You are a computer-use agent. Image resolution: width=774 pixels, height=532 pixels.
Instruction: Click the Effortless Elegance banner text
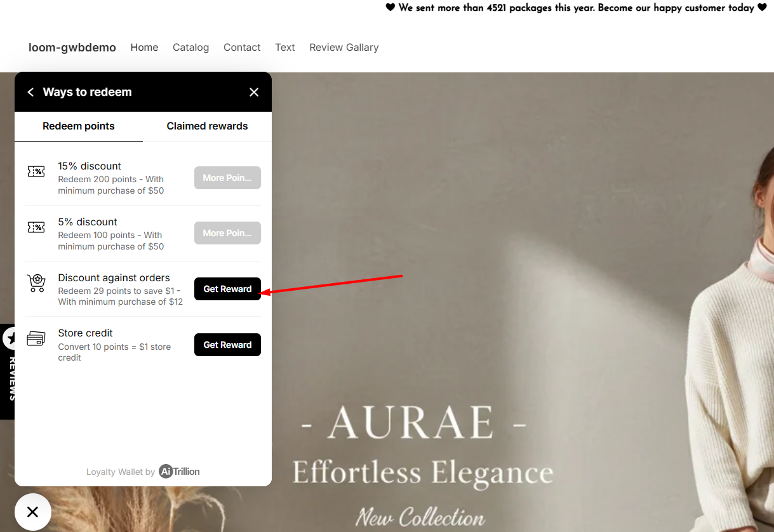click(x=422, y=473)
